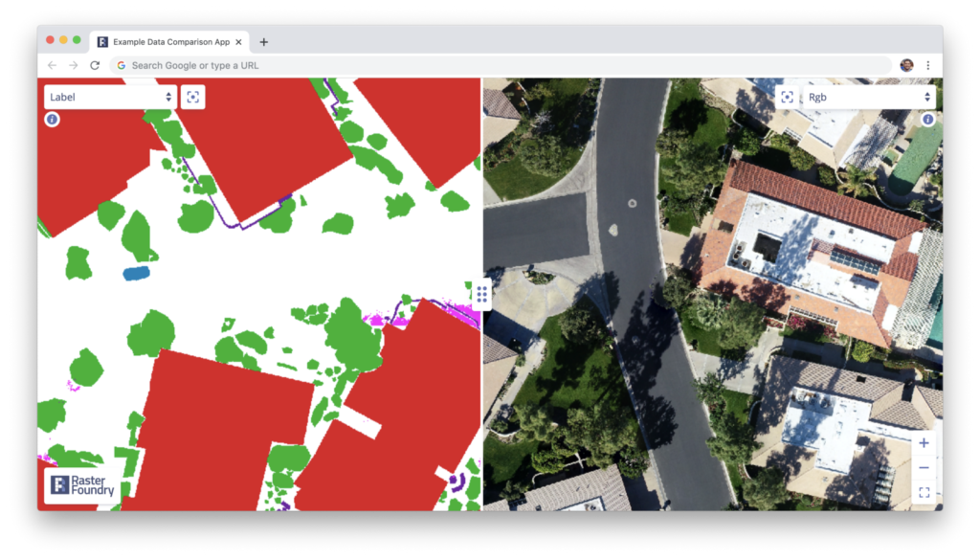Toggle the Label layer visibility via its info badge
980x560 pixels.
(x=52, y=119)
